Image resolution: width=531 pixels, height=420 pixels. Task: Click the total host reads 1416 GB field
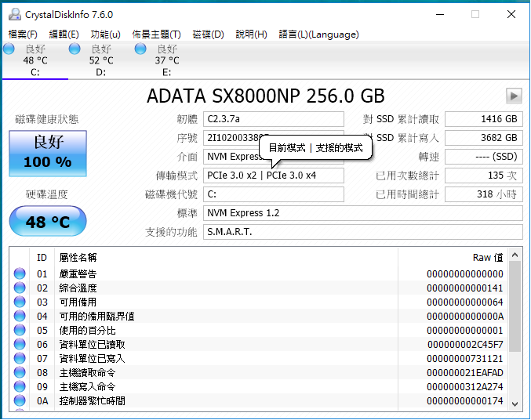[484, 119]
